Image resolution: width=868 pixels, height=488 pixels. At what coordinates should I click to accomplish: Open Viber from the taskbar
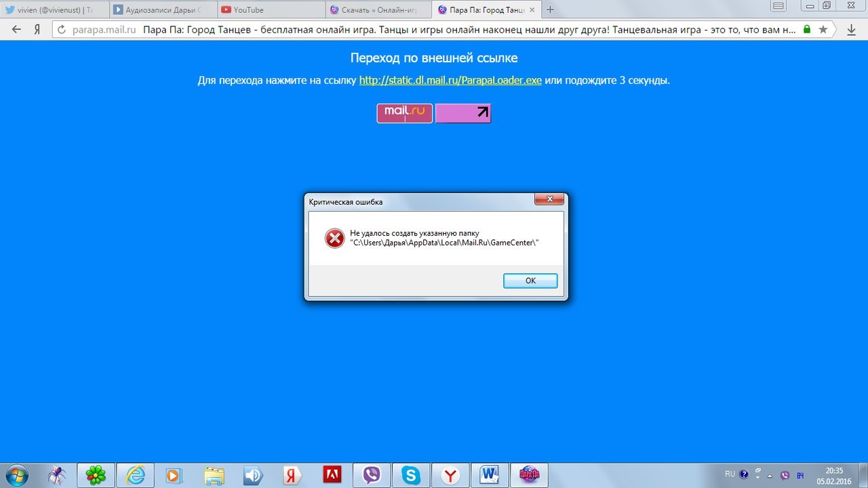tap(372, 475)
